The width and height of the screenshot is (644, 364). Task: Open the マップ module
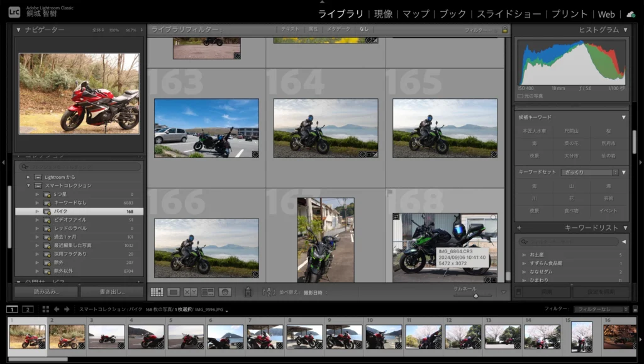click(x=416, y=14)
